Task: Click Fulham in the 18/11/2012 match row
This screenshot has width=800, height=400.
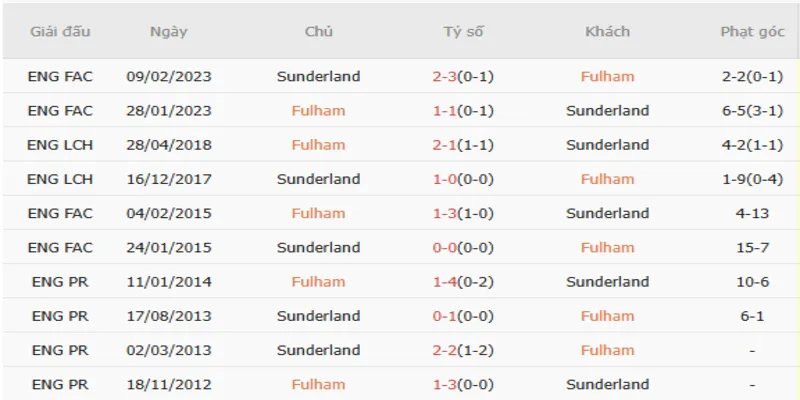Action: 318,384
